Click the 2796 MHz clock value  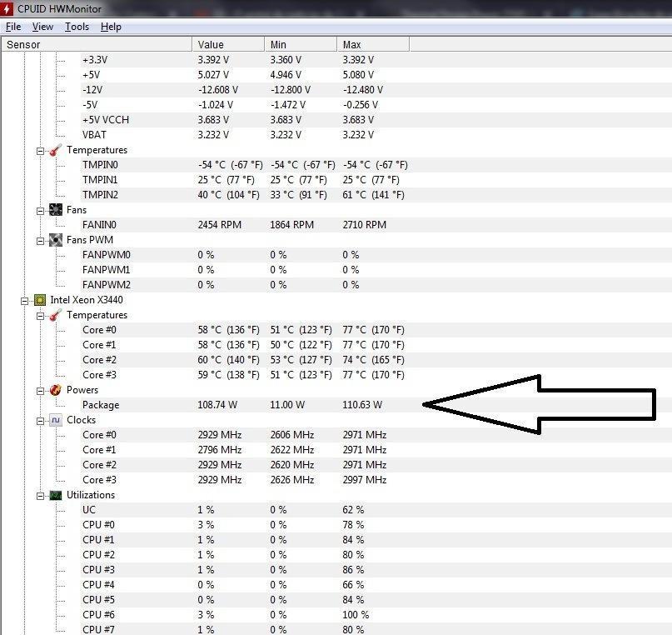click(220, 450)
